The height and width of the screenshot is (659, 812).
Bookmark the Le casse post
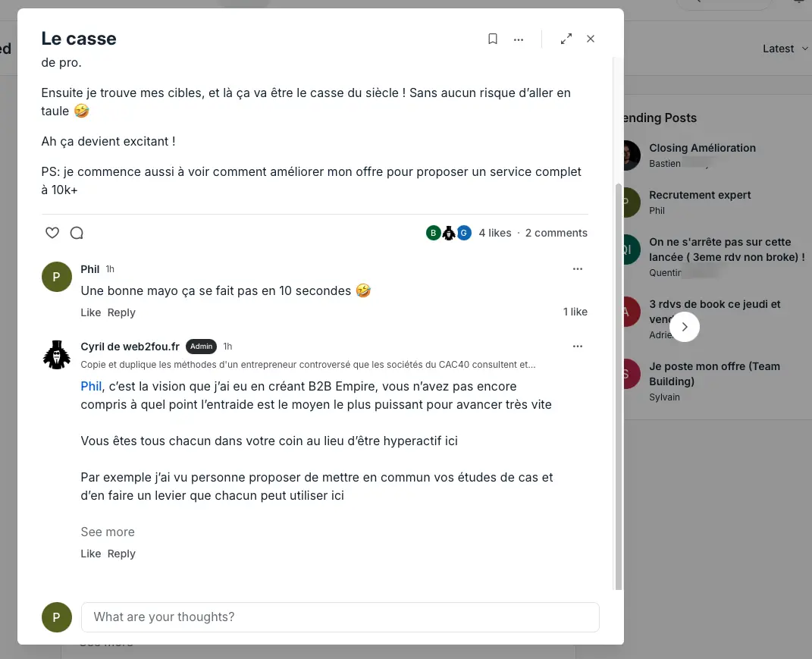(493, 39)
